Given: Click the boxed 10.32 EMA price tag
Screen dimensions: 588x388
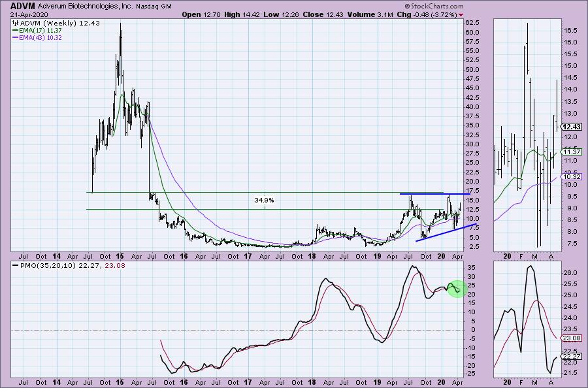Looking at the screenshot, I should click(x=572, y=176).
